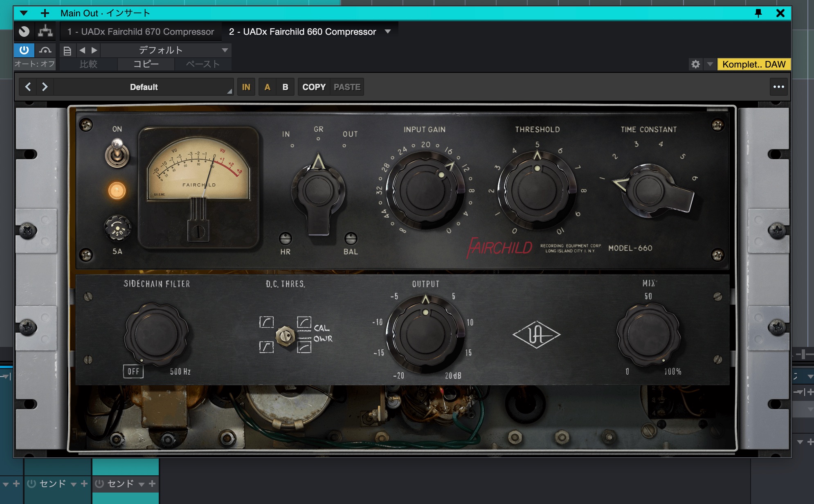Open the second センド dropdown arrow

point(142,484)
